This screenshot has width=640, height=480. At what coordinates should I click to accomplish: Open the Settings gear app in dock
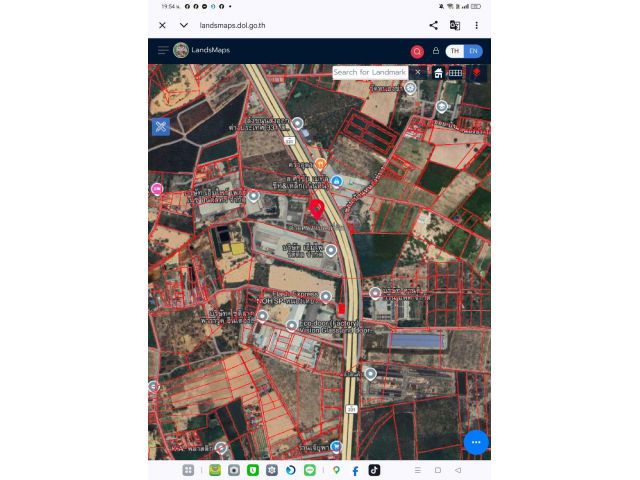coord(272,470)
